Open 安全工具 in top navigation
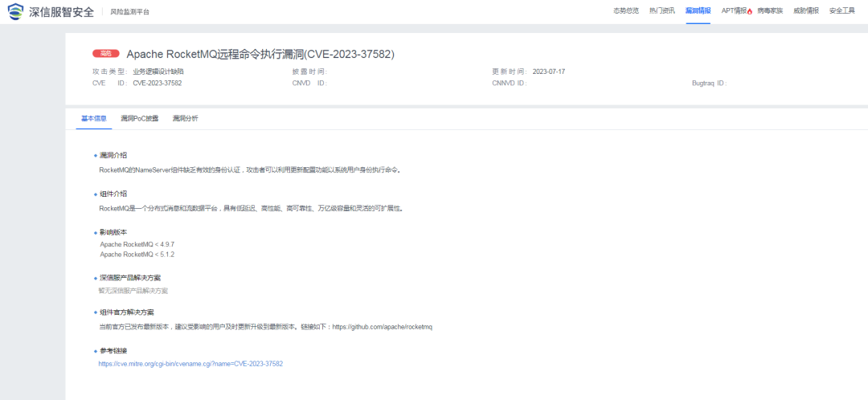Viewport: 868px width, 400px height. coord(842,10)
